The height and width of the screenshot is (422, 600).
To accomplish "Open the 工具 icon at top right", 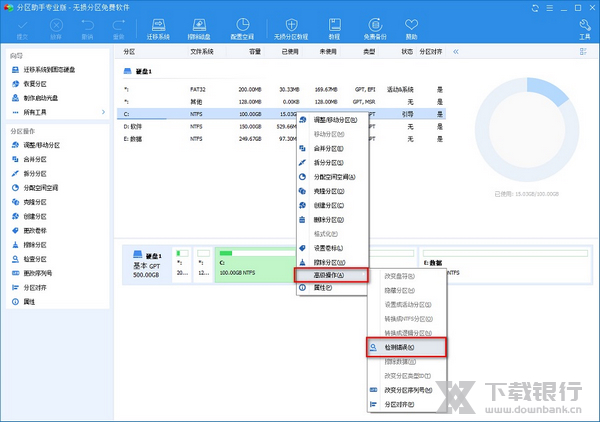I will point(583,28).
